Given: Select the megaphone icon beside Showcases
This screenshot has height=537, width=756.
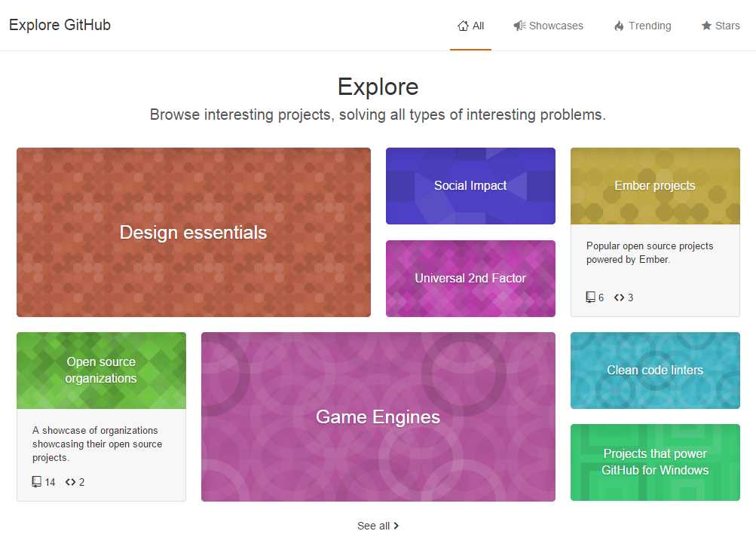Looking at the screenshot, I should coord(519,25).
